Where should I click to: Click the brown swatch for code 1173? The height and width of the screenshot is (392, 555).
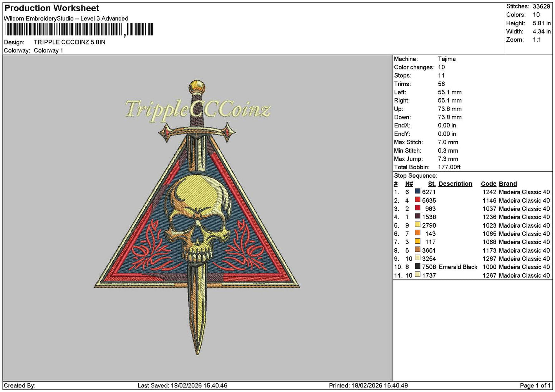pyautogui.click(x=417, y=250)
